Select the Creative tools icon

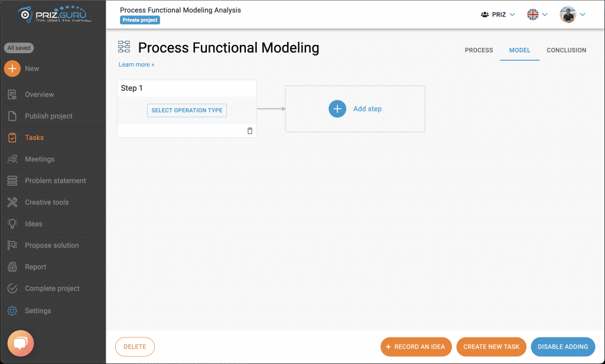[x=12, y=202]
